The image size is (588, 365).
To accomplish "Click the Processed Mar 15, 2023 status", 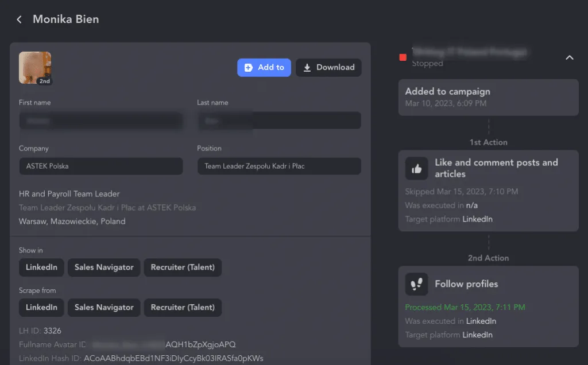I will click(465, 307).
